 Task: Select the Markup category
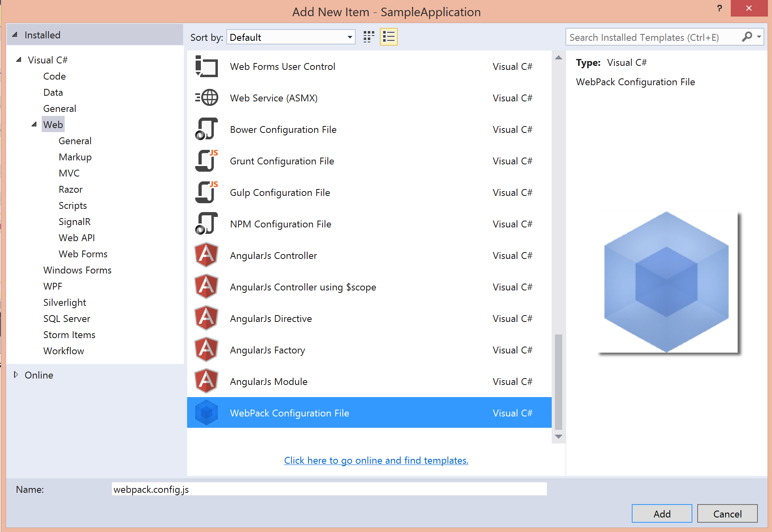point(75,157)
